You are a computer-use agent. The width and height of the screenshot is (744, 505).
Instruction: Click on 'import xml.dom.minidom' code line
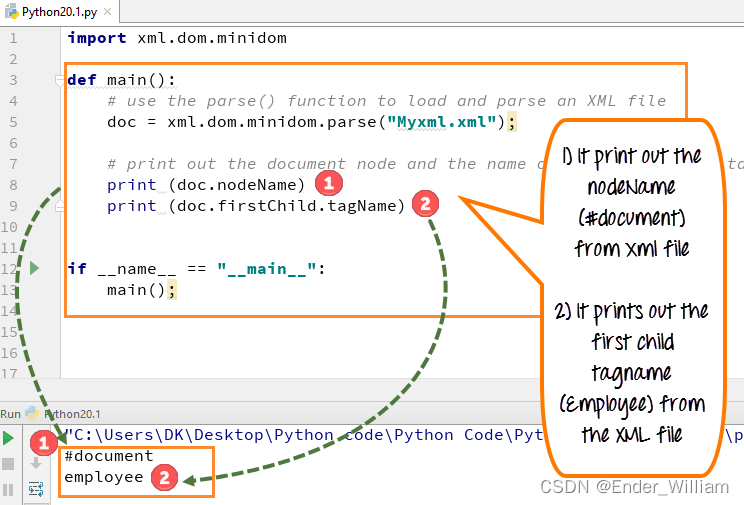(x=177, y=38)
